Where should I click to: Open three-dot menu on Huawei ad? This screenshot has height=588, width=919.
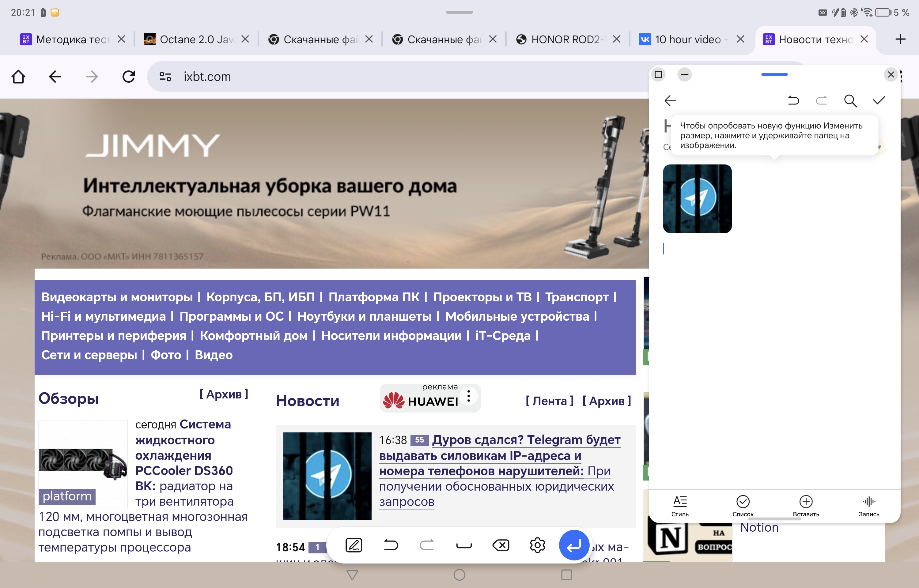pyautogui.click(x=468, y=396)
